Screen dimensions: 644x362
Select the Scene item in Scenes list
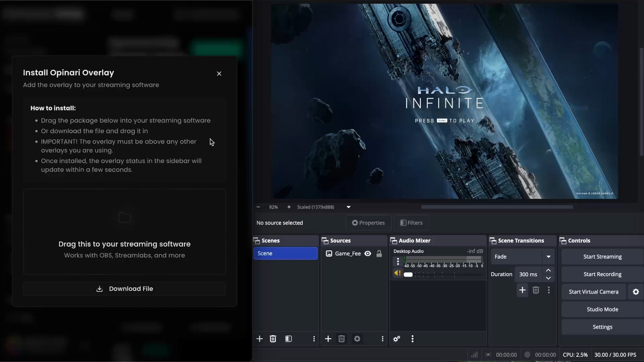285,253
